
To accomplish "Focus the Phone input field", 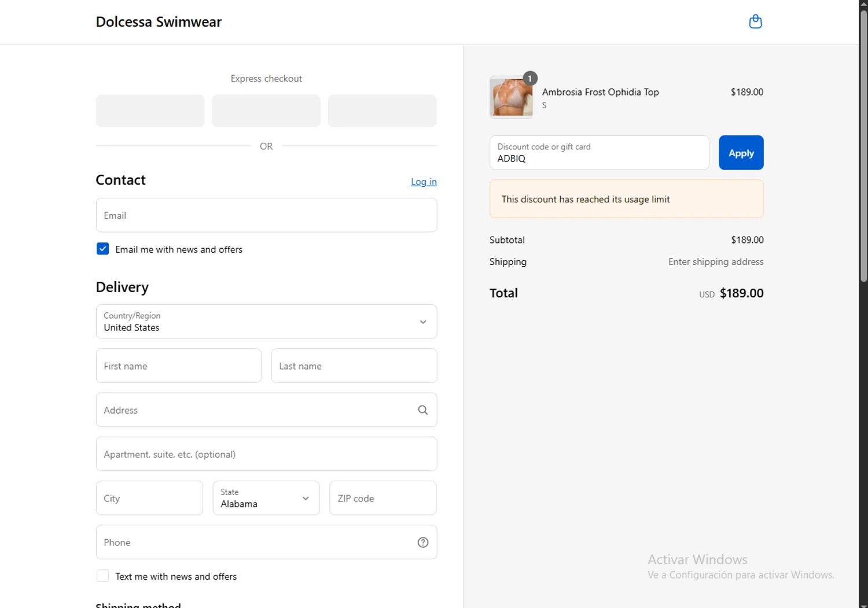I will (x=266, y=543).
